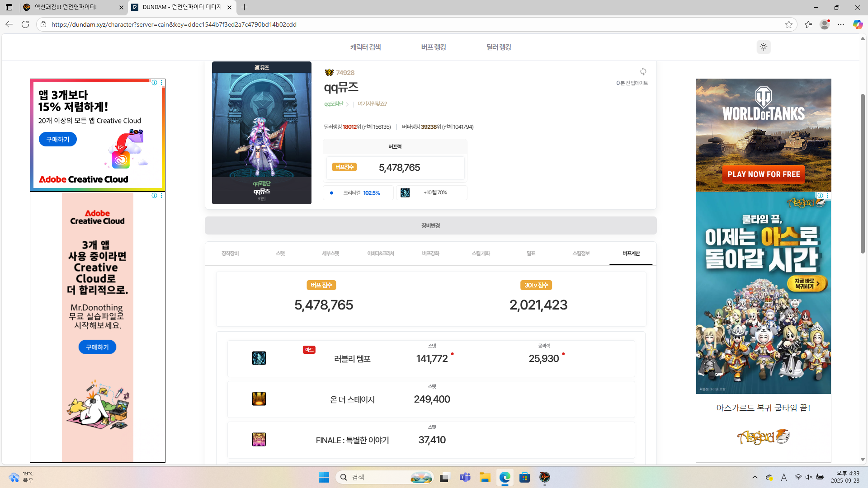Switch to the 장착장비 tab

pyautogui.click(x=230, y=253)
